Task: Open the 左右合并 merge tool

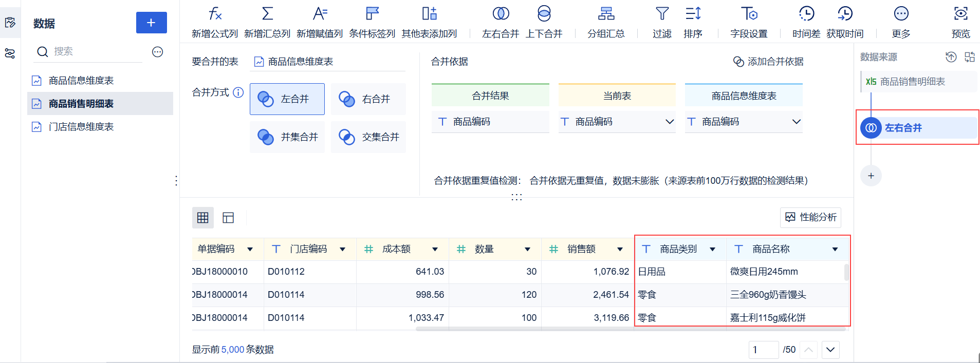Action: (501, 14)
